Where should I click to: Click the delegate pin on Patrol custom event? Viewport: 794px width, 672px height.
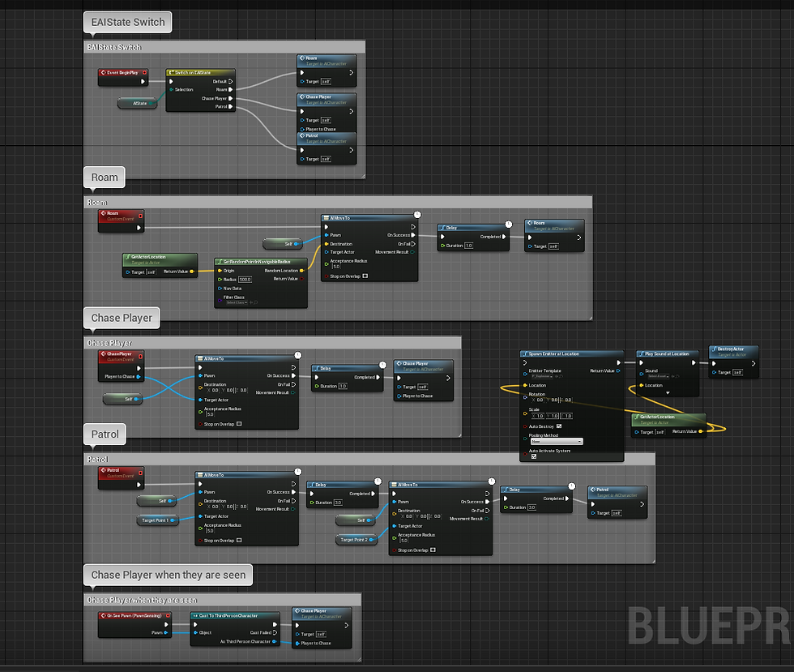(140, 473)
